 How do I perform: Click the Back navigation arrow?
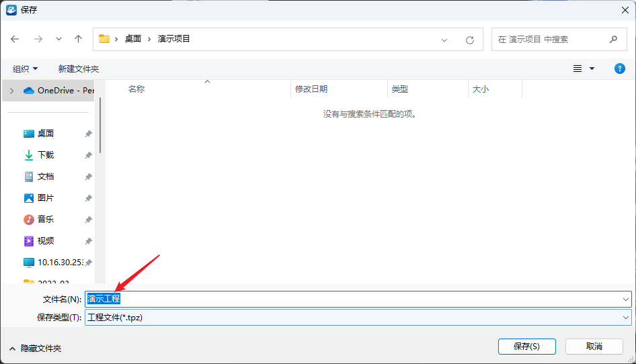click(15, 40)
